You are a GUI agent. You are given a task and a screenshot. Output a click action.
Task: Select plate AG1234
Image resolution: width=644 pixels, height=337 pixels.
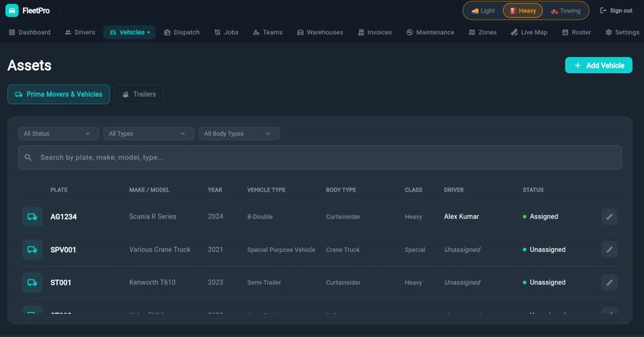pos(64,217)
